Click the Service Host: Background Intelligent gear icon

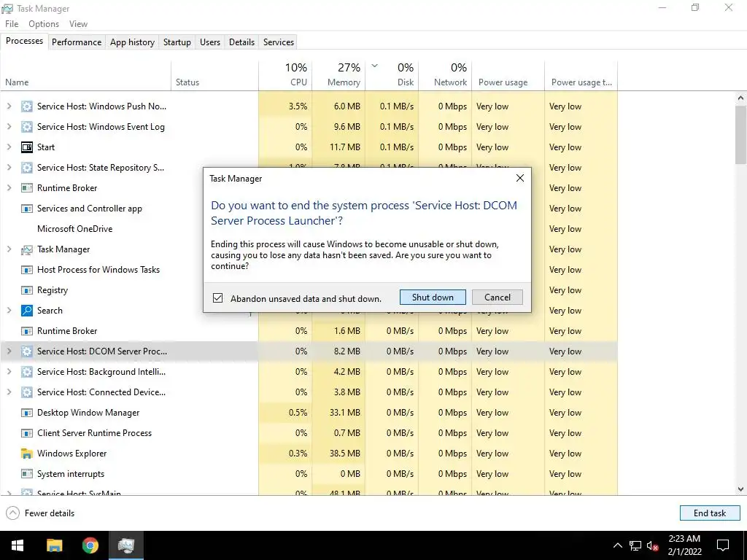(27, 372)
